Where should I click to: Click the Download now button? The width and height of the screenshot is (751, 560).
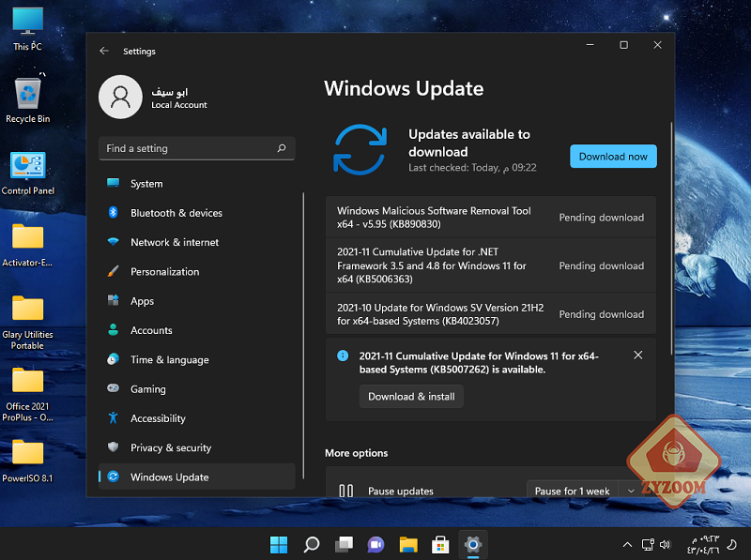613,157
